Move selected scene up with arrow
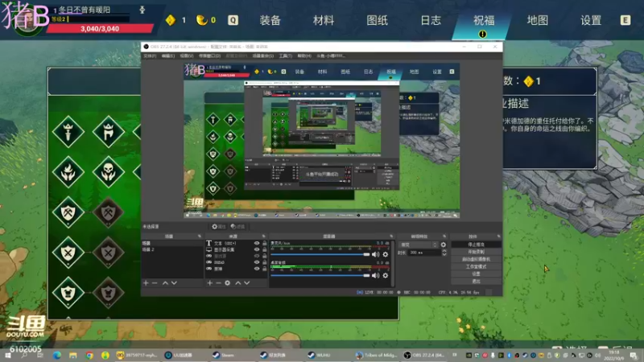The height and width of the screenshot is (362, 644). [165, 283]
